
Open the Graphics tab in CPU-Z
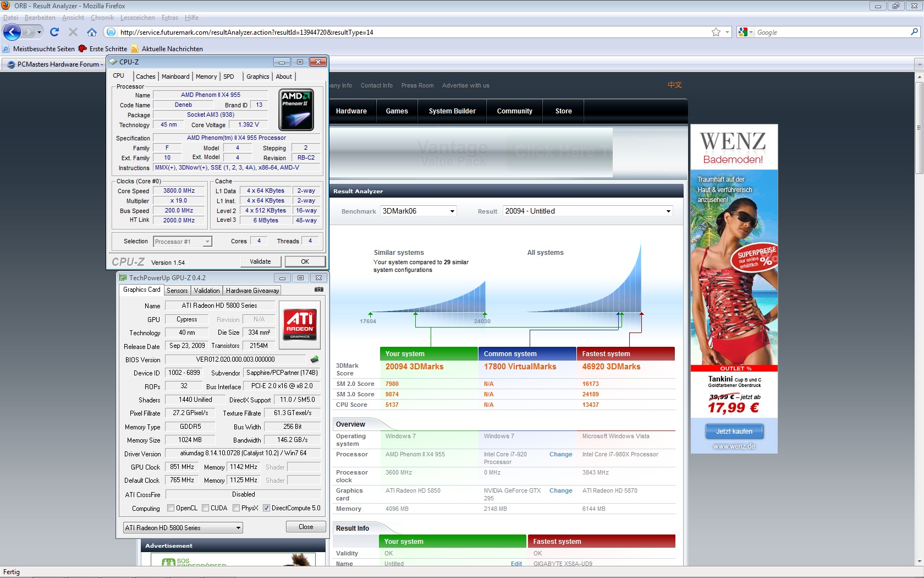tap(258, 77)
